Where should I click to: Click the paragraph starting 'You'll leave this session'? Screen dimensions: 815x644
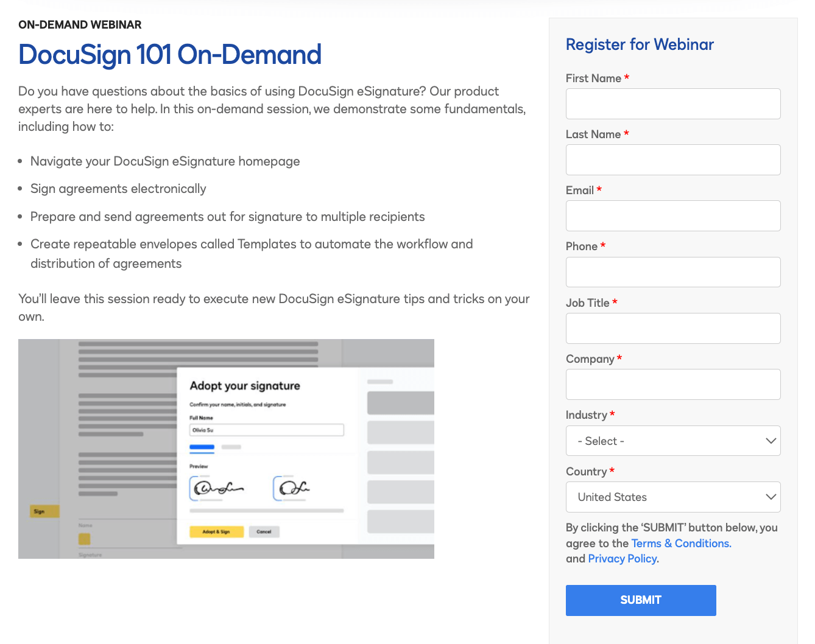274,307
